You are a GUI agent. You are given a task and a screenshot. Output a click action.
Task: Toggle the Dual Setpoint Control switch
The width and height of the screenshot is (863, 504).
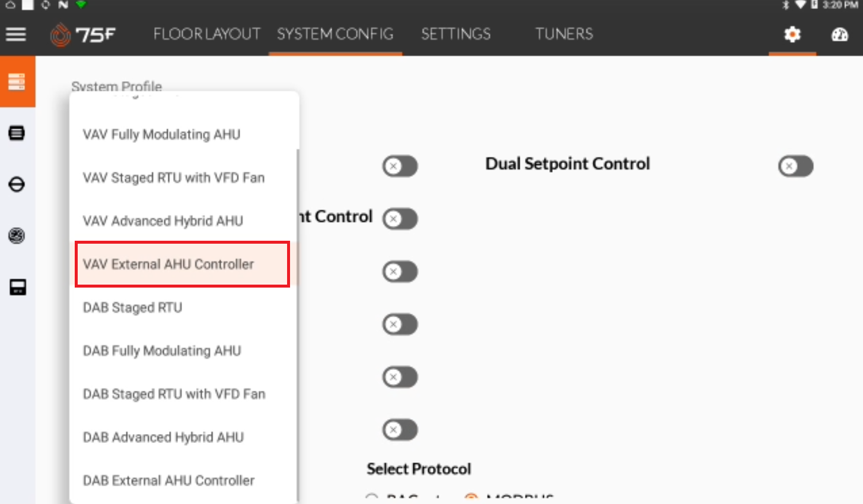point(795,167)
